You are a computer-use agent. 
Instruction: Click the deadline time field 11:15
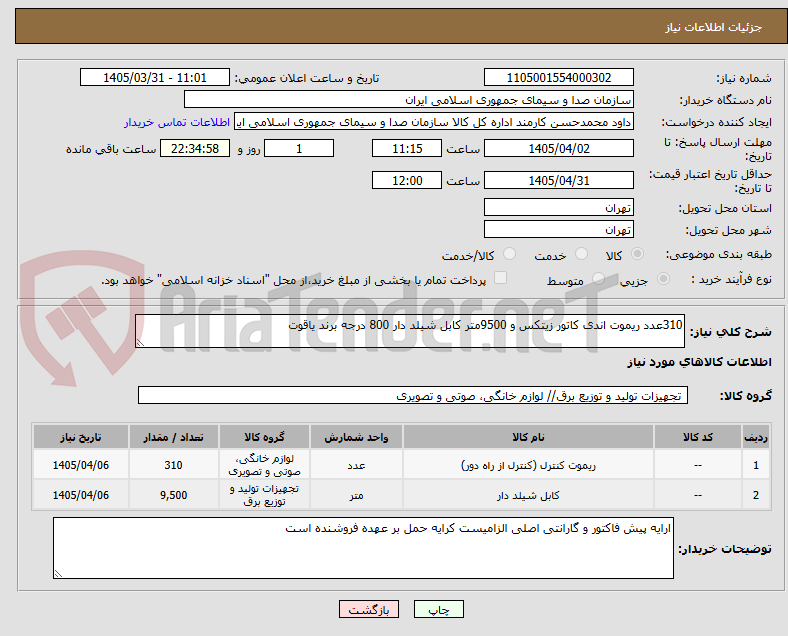click(407, 148)
